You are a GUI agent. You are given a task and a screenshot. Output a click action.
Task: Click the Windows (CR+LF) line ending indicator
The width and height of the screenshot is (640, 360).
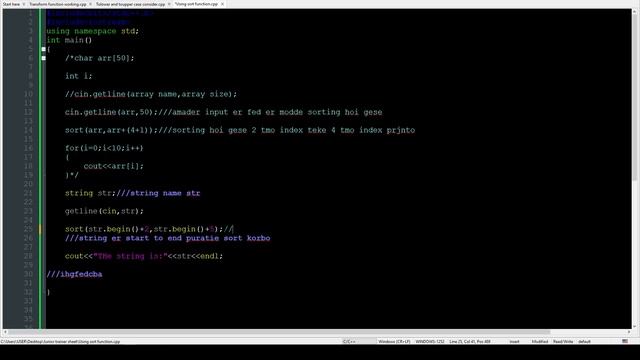[394, 342]
